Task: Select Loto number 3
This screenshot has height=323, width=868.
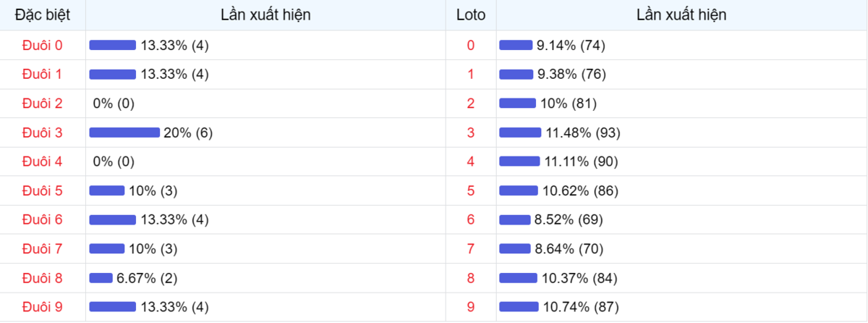Action: 471,133
